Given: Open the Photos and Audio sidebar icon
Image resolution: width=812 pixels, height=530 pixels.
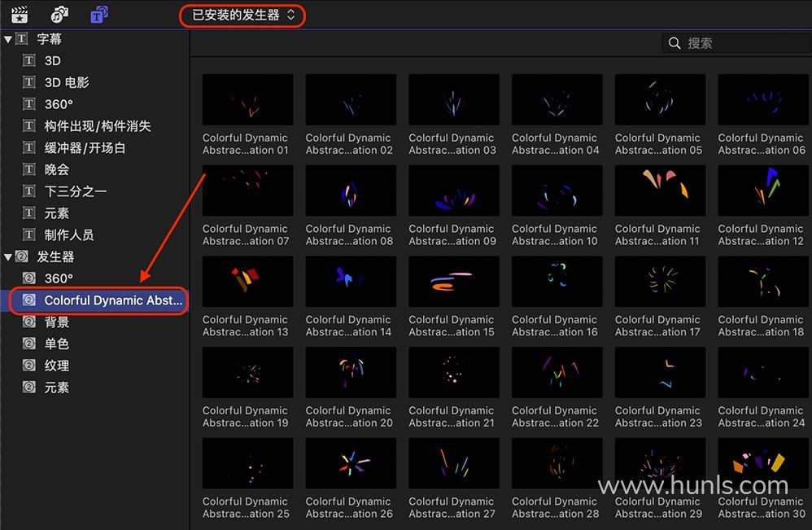Looking at the screenshot, I should (x=59, y=15).
